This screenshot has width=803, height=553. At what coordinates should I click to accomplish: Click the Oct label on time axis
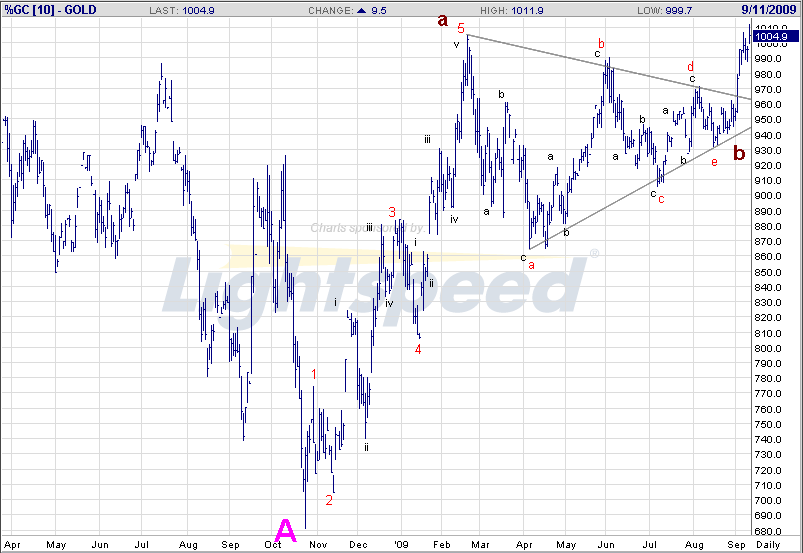pyautogui.click(x=272, y=545)
